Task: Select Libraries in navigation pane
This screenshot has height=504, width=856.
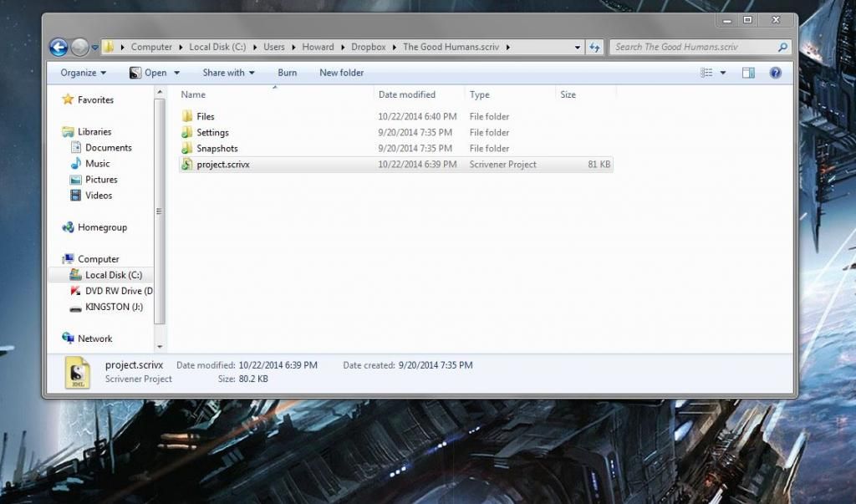Action: 94,131
